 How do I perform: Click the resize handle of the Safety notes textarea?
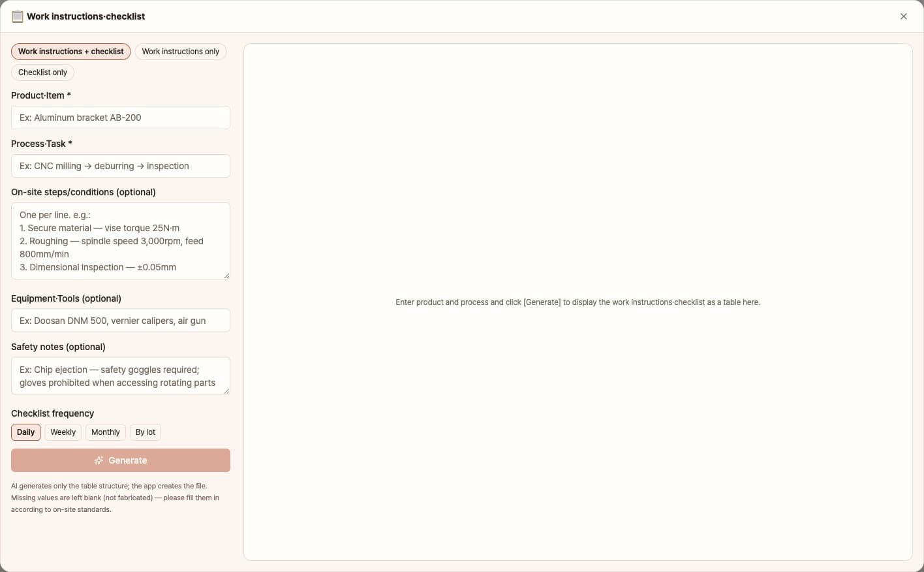tap(226, 391)
